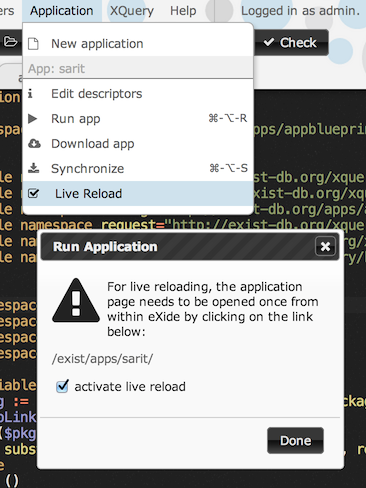The image size is (366, 488).
Task: Select New application menu entry
Action: (x=138, y=44)
